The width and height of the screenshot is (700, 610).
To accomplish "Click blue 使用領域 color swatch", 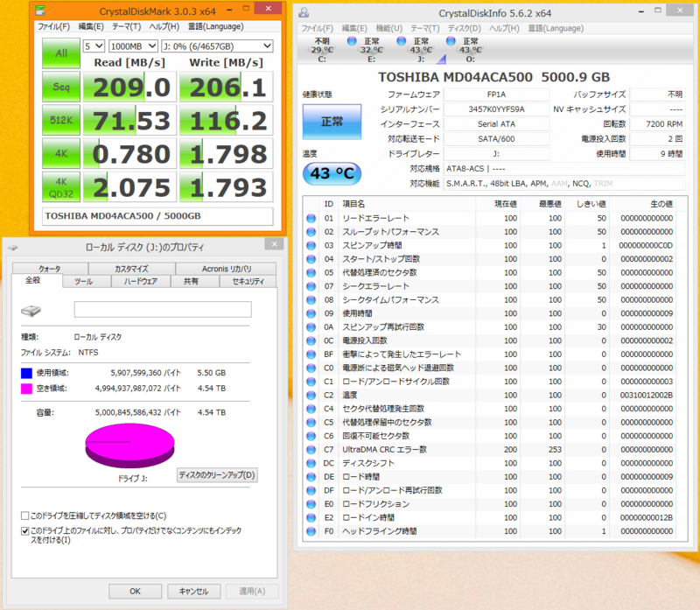I will 26,373.
